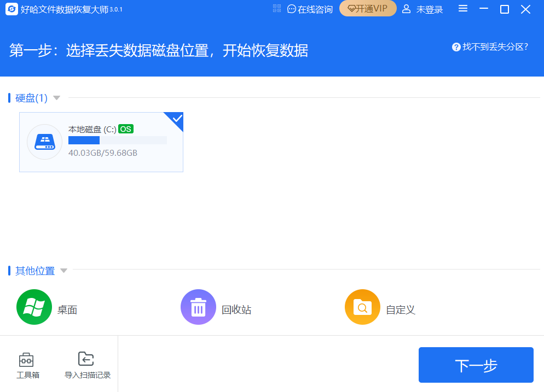Open the 回收站 (Recycle Bin) recovery option
Image resolution: width=544 pixels, height=392 pixels.
click(198, 307)
